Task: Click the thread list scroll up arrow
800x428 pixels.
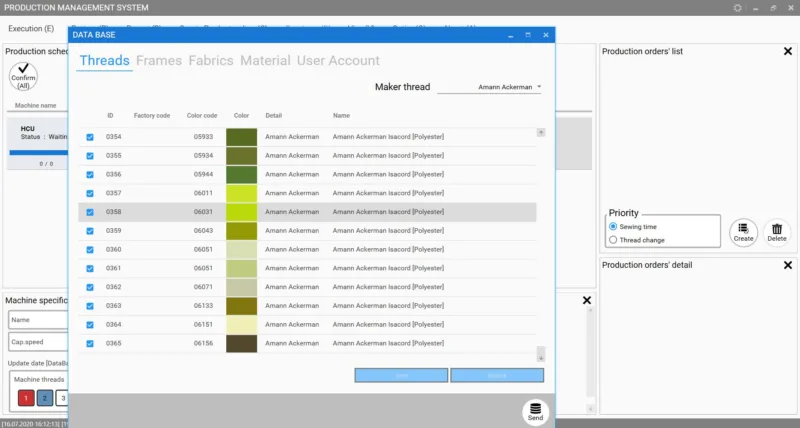Action: (541, 133)
